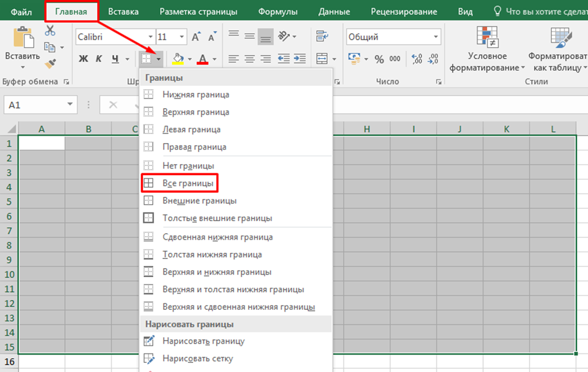Screen dimensions: 588x372
Task: Center text horizontally
Action: click(249, 59)
